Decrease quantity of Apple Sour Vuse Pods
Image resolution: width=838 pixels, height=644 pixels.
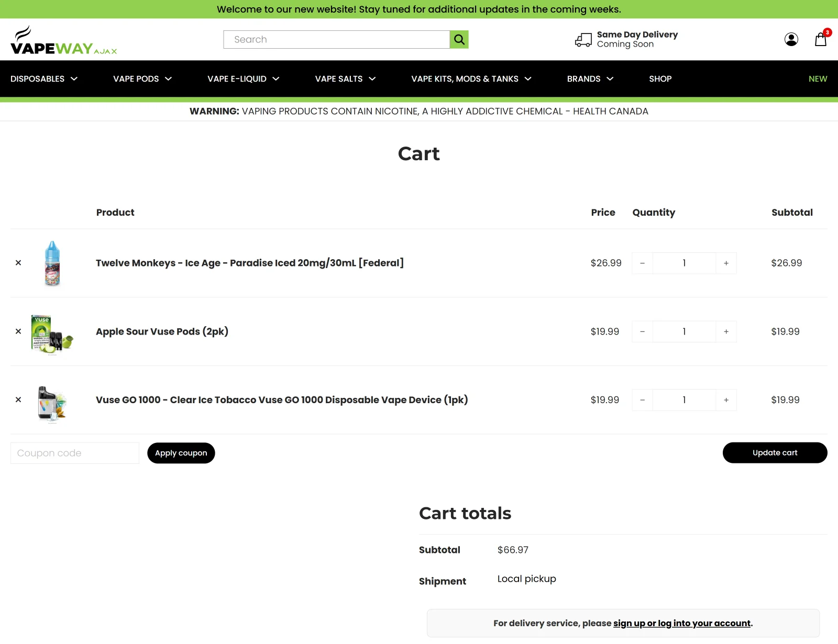point(642,331)
